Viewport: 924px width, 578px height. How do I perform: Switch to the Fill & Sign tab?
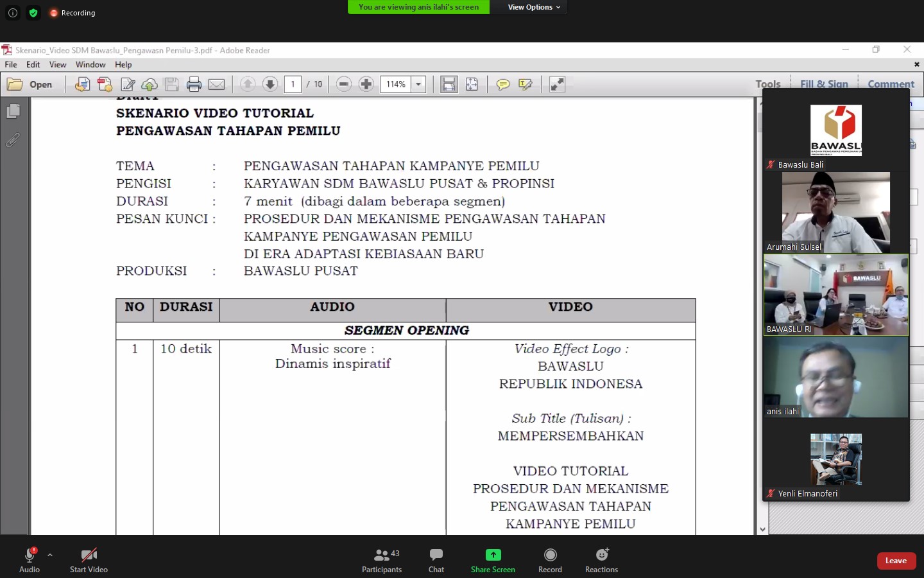pyautogui.click(x=824, y=83)
